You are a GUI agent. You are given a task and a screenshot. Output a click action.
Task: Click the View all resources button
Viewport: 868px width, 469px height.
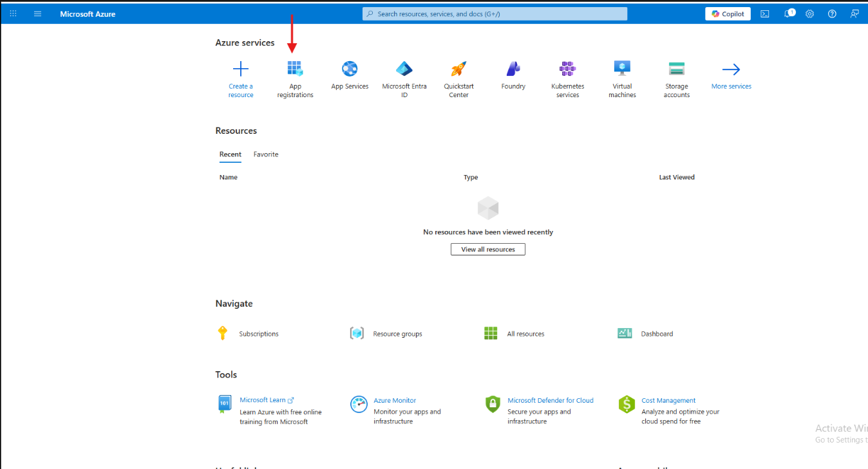488,249
